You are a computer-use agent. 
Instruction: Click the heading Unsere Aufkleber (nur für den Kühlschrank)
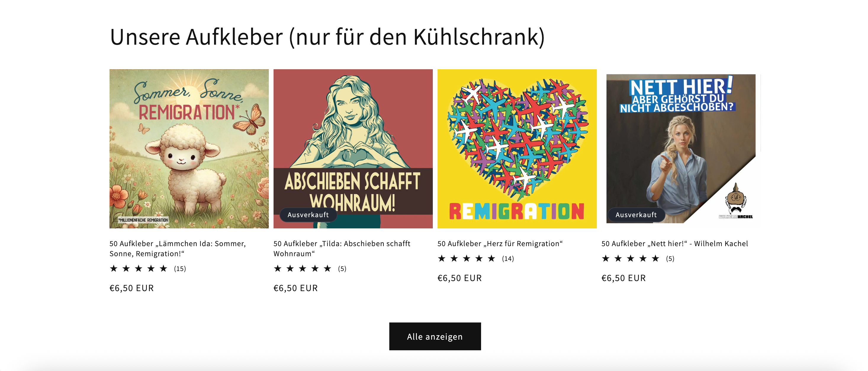click(327, 37)
